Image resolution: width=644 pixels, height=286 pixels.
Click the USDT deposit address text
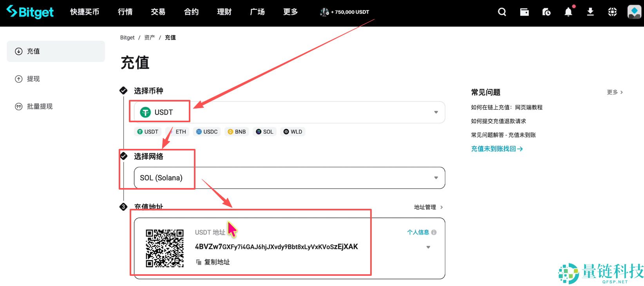(x=277, y=247)
